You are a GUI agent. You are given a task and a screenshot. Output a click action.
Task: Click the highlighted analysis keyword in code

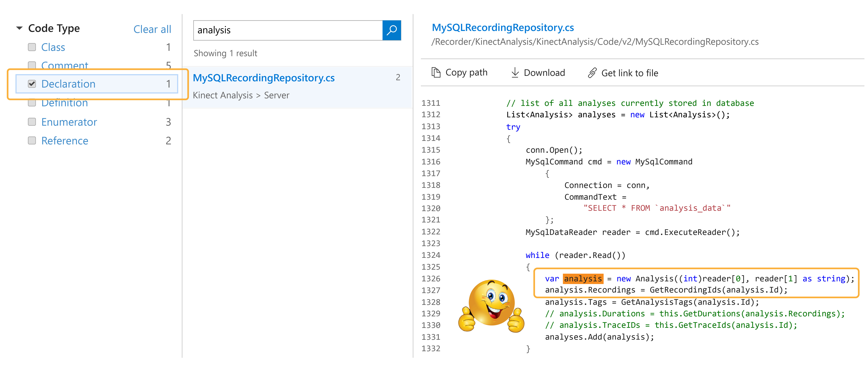tap(583, 279)
